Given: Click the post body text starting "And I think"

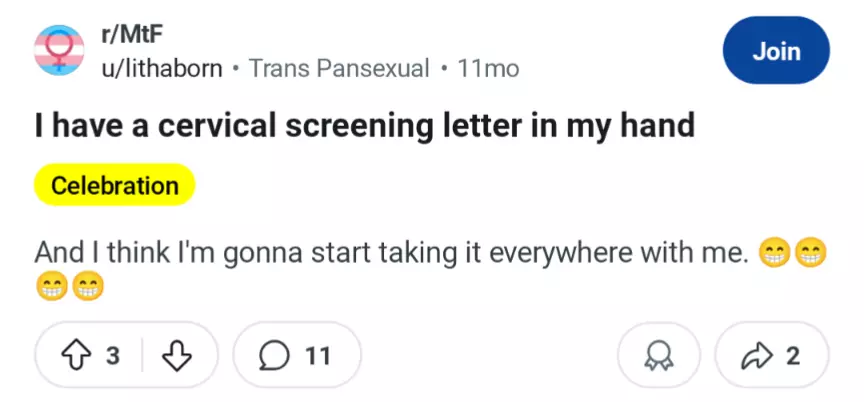Looking at the screenshot, I should 390,253.
